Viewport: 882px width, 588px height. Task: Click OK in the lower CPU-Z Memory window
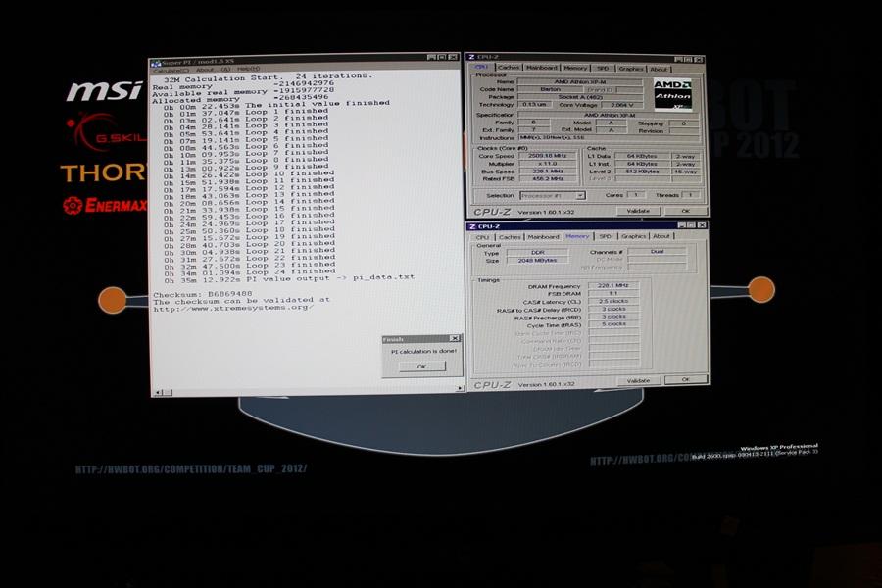pos(685,380)
